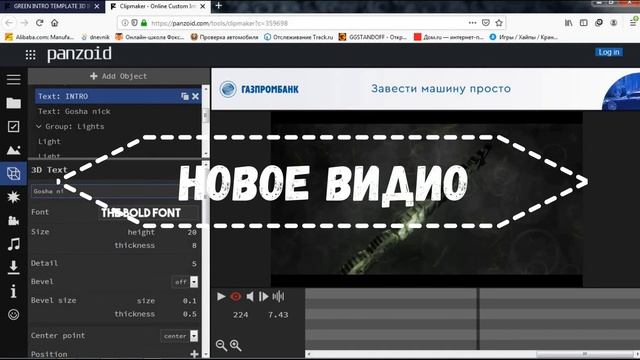Select the 3D objects cube panel
640x360 pixels.
pyautogui.click(x=13, y=174)
